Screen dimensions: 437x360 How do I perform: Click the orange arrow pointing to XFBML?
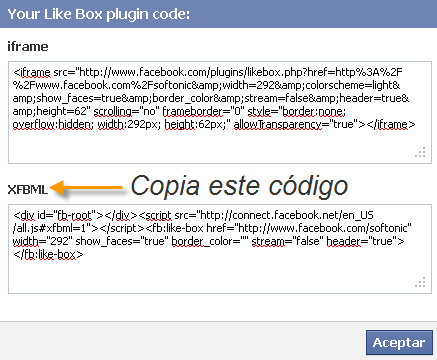coord(86,188)
